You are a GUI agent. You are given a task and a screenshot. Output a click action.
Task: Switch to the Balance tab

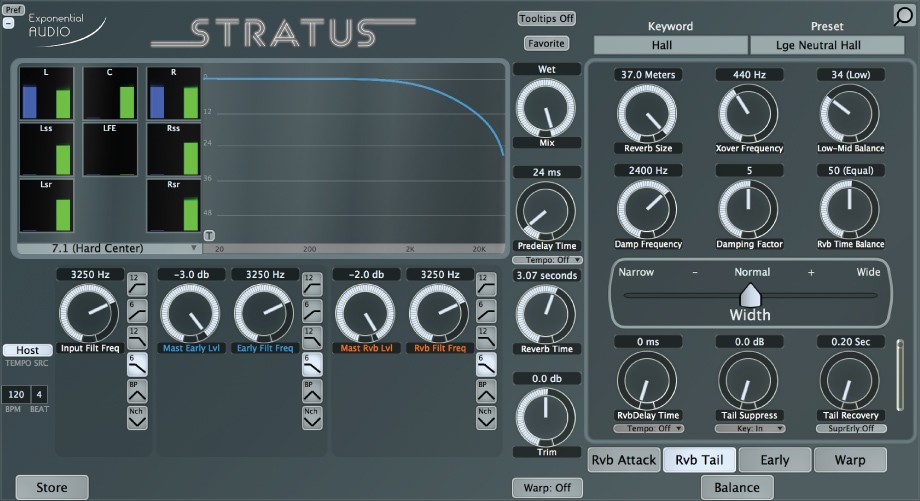coord(737,488)
